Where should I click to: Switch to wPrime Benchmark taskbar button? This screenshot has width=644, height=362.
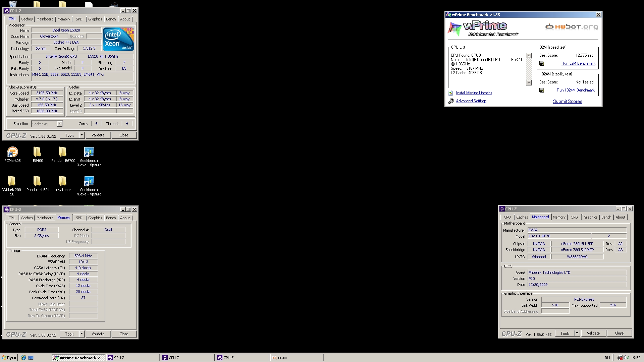(x=78, y=358)
